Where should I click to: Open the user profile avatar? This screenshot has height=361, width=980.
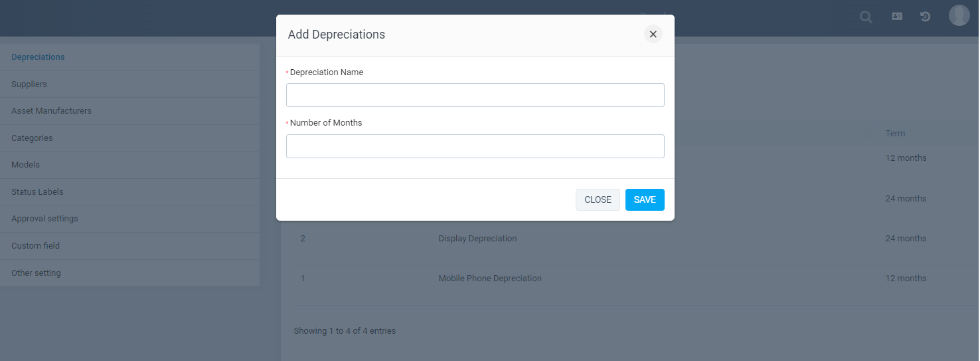tap(959, 15)
